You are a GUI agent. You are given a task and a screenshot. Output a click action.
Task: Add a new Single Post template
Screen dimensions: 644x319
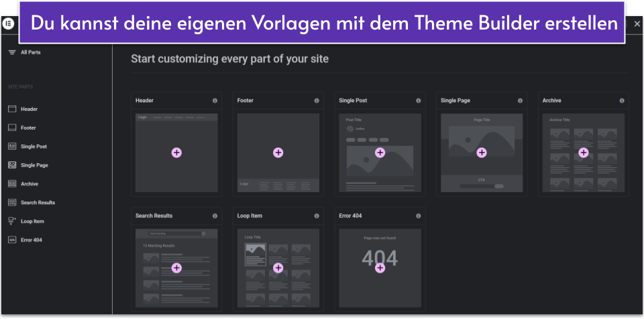380,153
